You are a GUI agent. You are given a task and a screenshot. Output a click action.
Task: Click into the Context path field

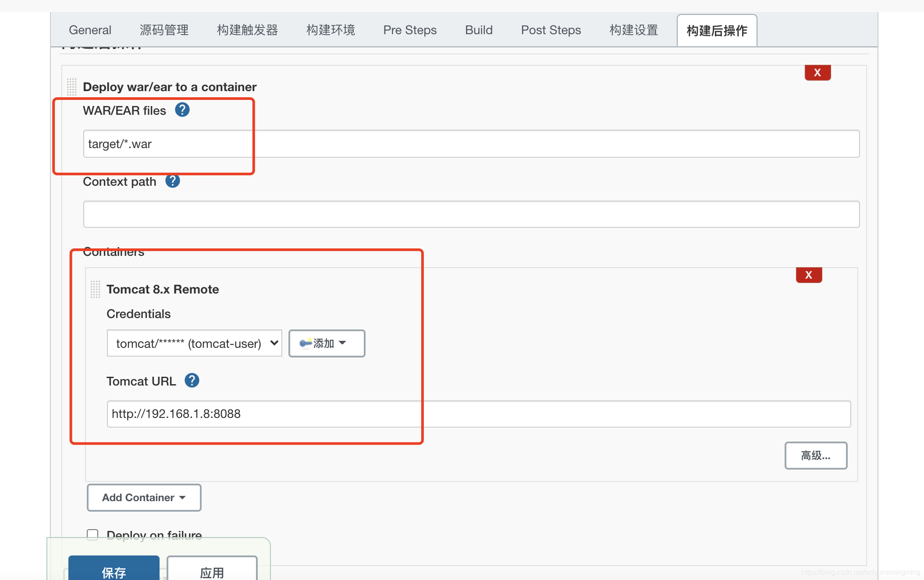(471, 214)
